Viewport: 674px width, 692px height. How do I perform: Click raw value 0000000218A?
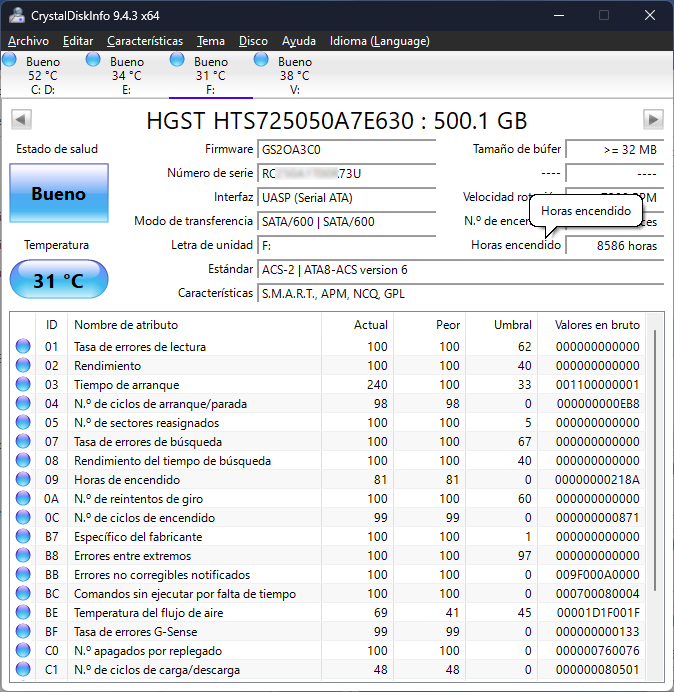coord(597,480)
